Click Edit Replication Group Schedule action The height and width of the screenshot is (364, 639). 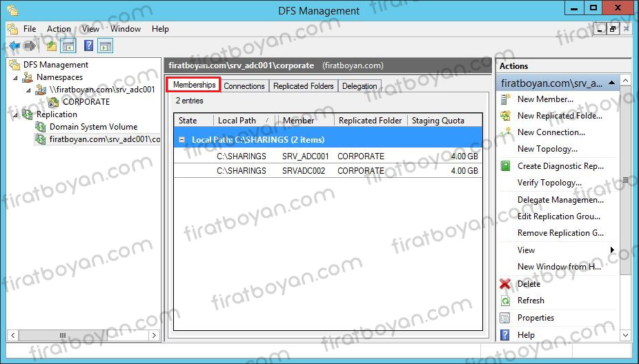point(559,216)
